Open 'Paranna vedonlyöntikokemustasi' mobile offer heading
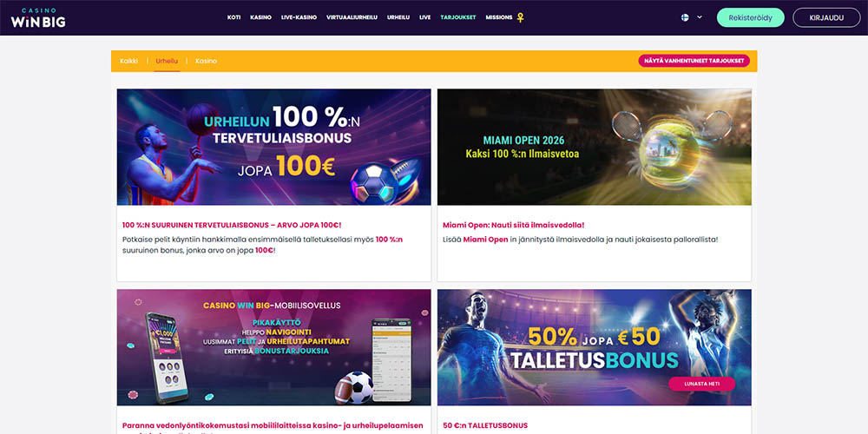This screenshot has width=868, height=434. pyautogui.click(x=273, y=426)
